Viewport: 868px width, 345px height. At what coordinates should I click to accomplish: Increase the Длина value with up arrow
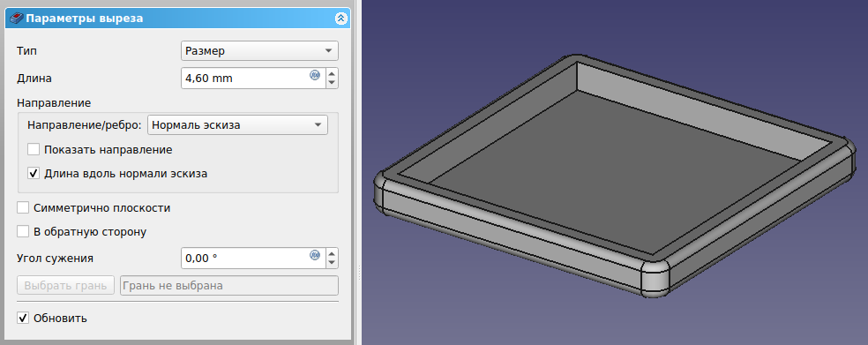(x=332, y=73)
